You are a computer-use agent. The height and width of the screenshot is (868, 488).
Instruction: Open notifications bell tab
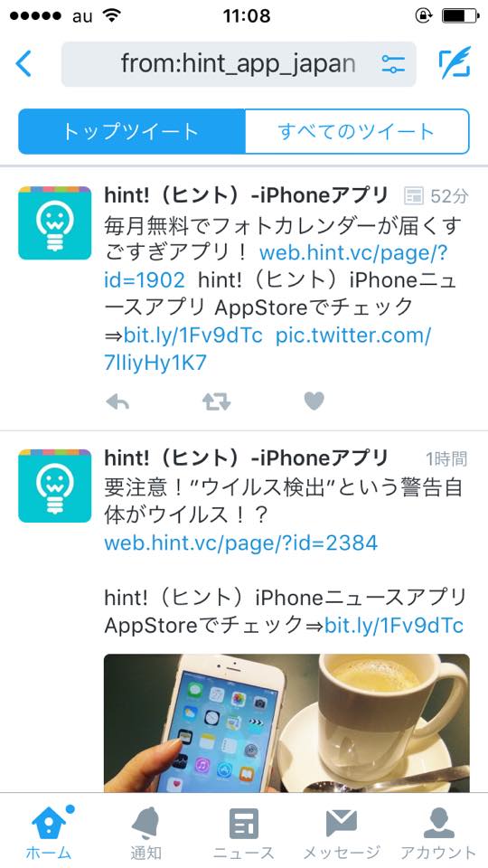click(x=146, y=830)
